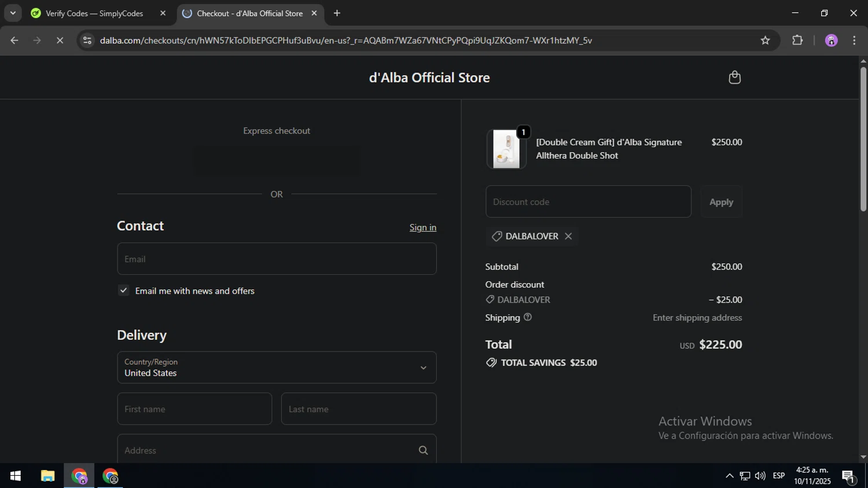Switch to the Verify Codes — SimplyCodes tab
The width and height of the screenshot is (868, 488).
tap(94, 13)
